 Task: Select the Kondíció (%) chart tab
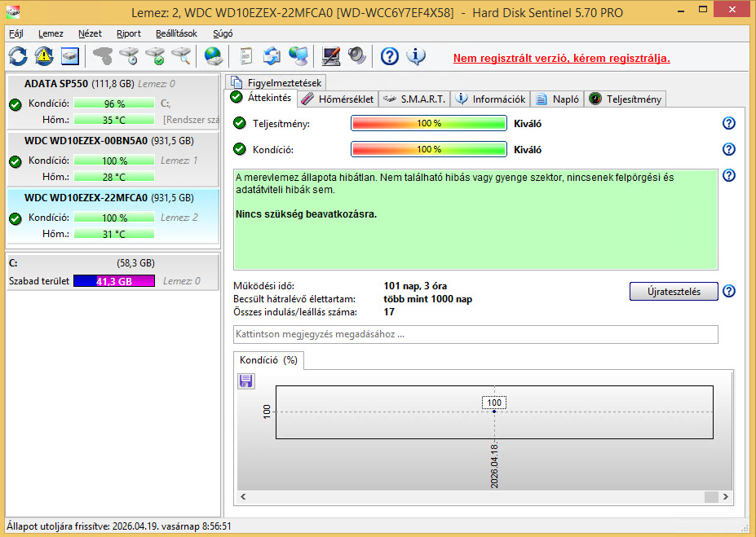tap(268, 360)
